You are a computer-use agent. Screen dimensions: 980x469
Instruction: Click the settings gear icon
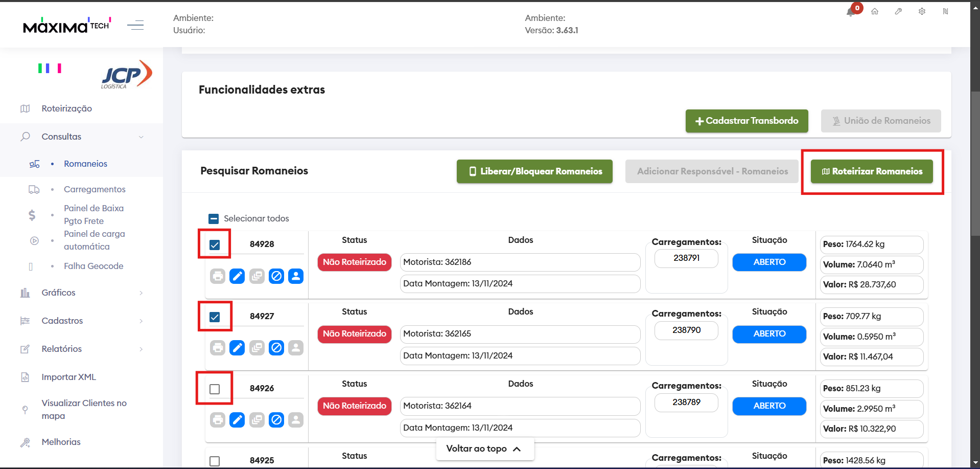tap(922, 11)
